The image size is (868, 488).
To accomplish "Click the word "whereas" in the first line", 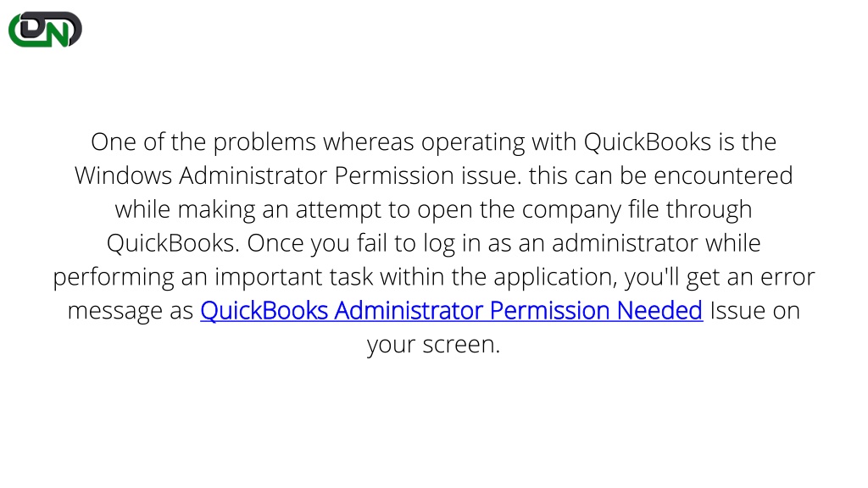I will [x=369, y=142].
